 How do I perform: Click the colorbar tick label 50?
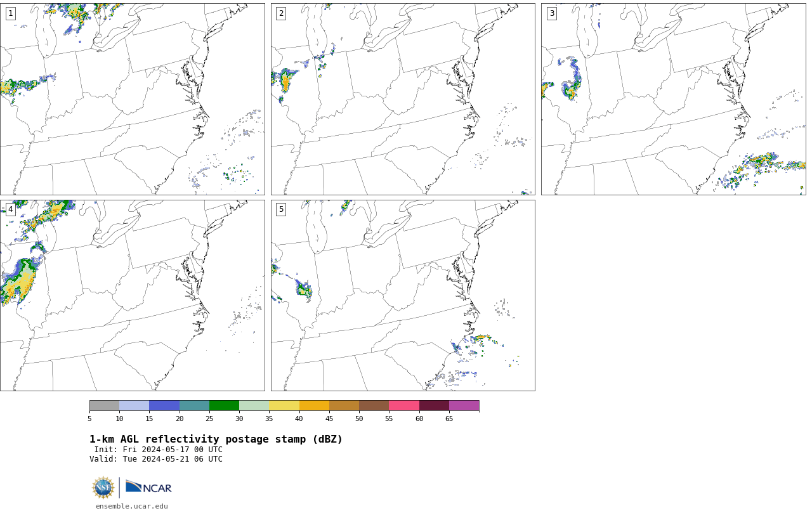coord(359,419)
